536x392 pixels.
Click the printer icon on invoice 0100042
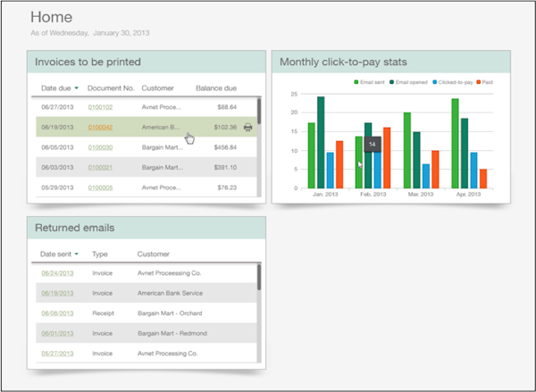pyautogui.click(x=247, y=128)
